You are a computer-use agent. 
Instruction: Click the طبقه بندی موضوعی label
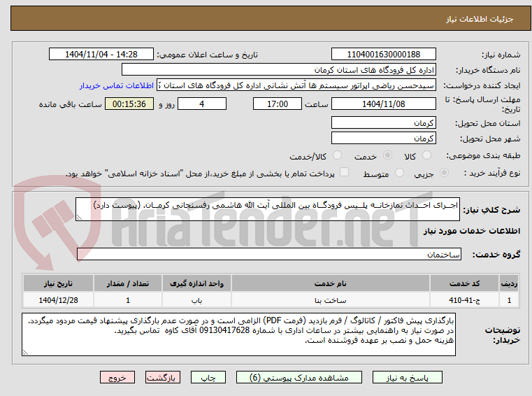483,155
